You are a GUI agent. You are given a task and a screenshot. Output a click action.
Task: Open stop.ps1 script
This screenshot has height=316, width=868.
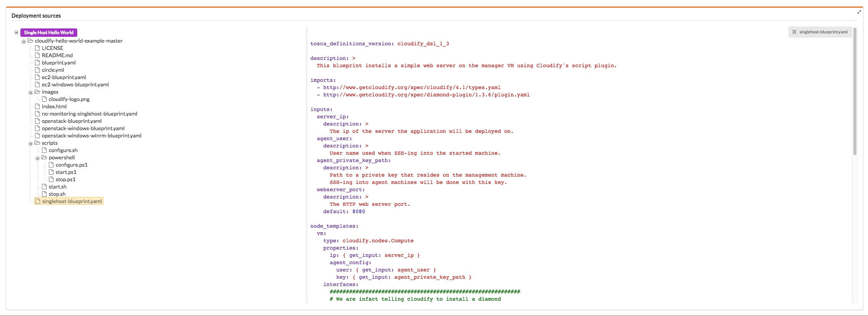point(66,179)
